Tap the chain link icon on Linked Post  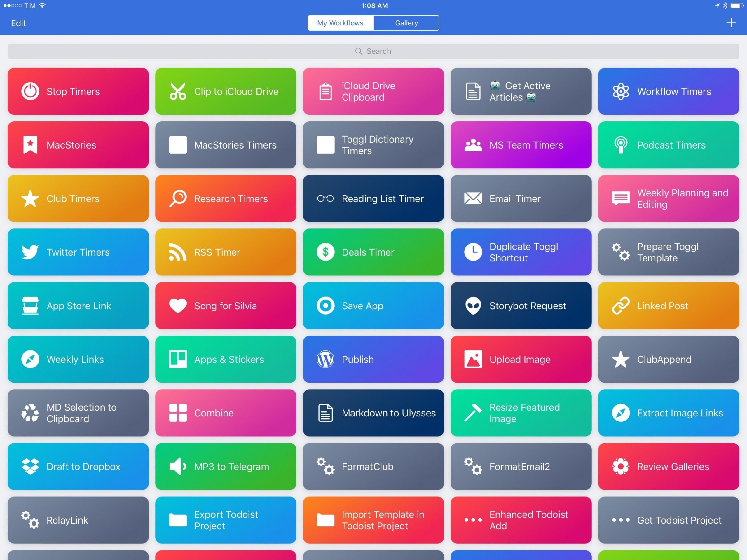pos(620,306)
